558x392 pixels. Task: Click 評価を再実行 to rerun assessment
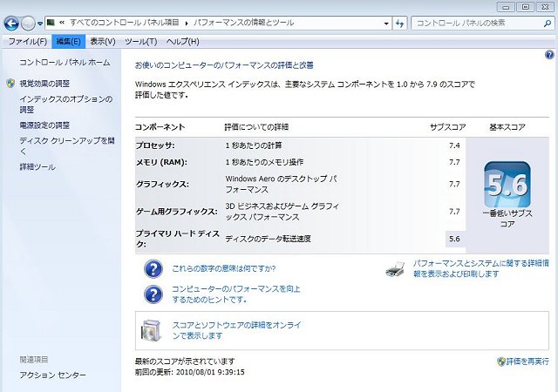point(527,362)
